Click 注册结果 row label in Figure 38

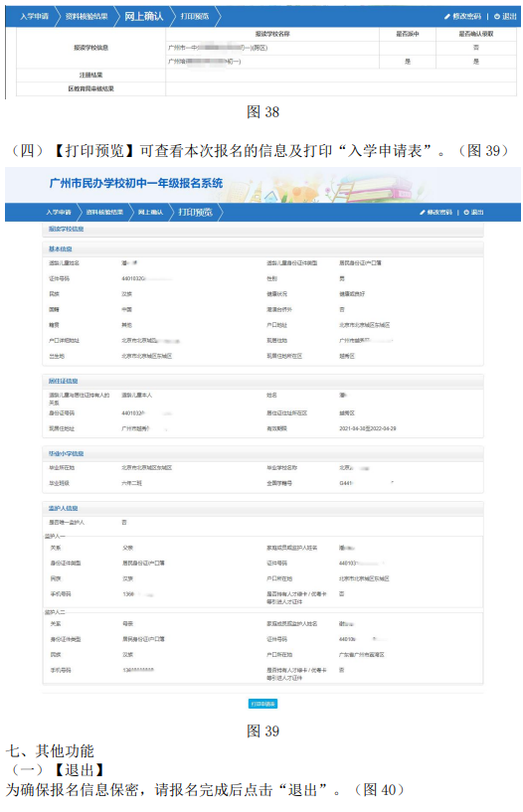[90, 76]
